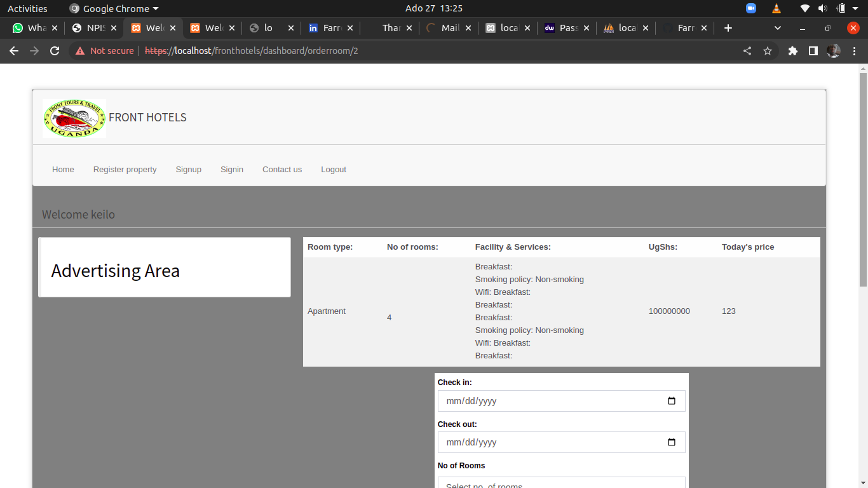Click Activities in the top bar
Screen dimensions: 868x488
[x=27, y=8]
